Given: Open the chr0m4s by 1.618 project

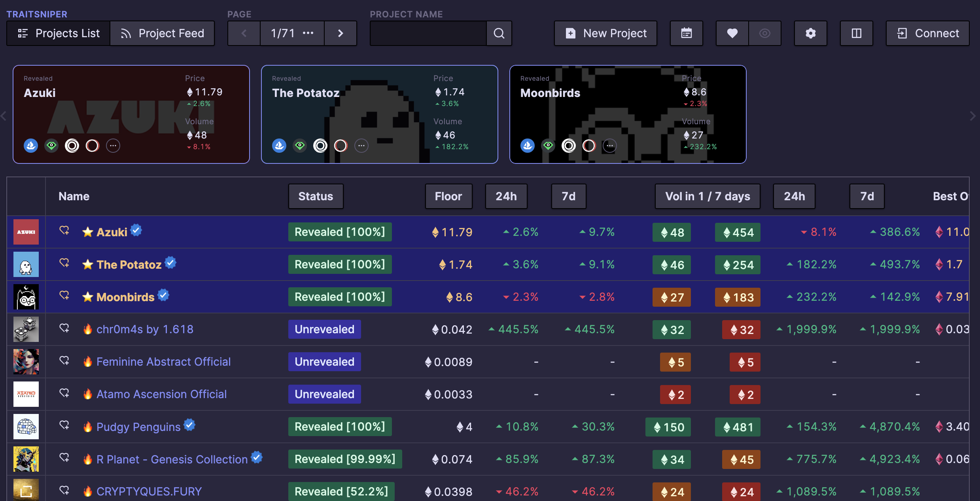Looking at the screenshot, I should 145,329.
